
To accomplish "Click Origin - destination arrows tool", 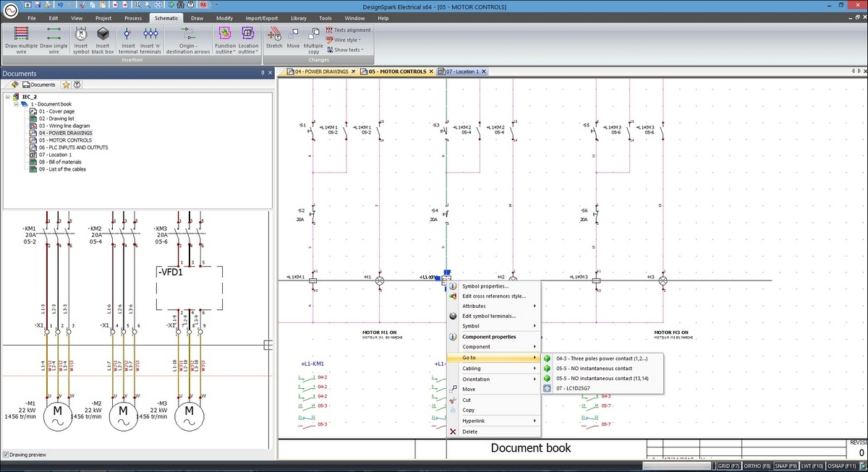I will (x=188, y=40).
